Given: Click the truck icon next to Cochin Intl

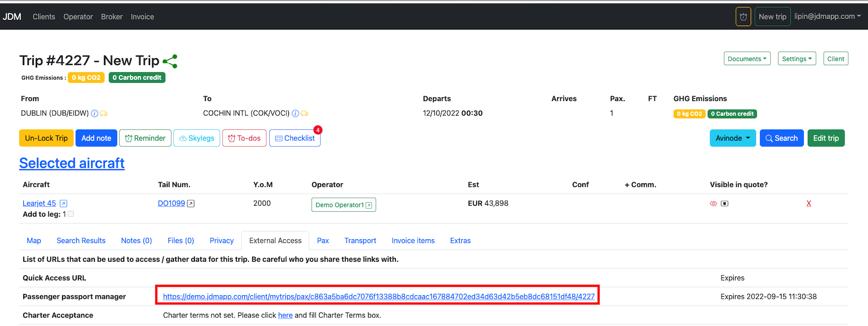Looking at the screenshot, I should point(304,114).
